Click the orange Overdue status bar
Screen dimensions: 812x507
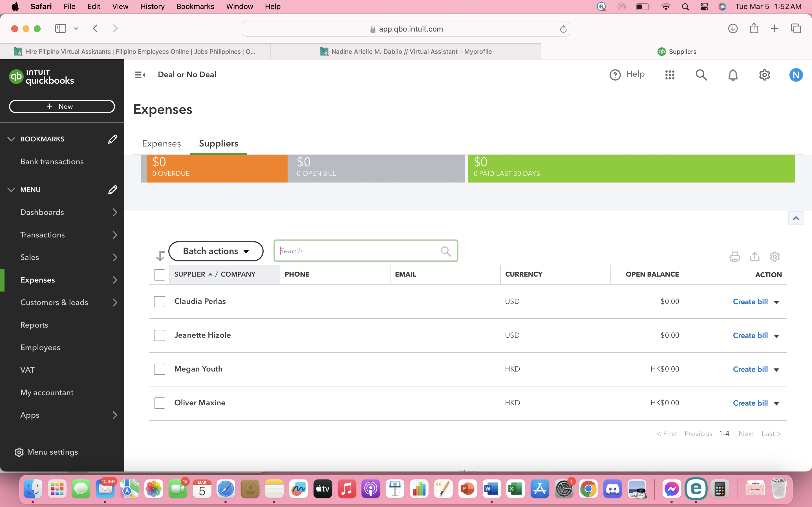point(217,168)
